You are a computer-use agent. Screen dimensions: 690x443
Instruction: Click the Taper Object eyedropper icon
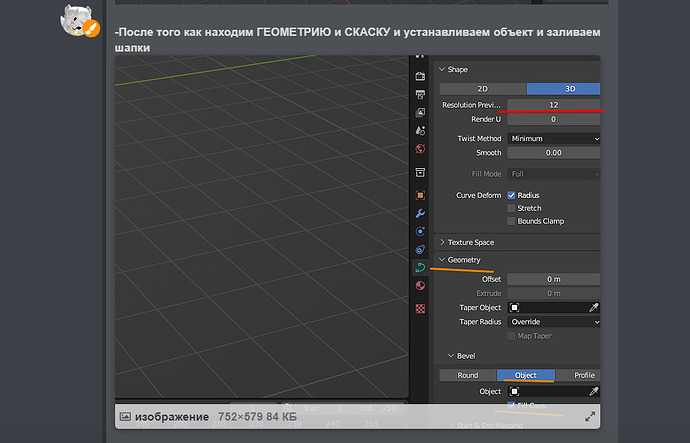tap(593, 308)
